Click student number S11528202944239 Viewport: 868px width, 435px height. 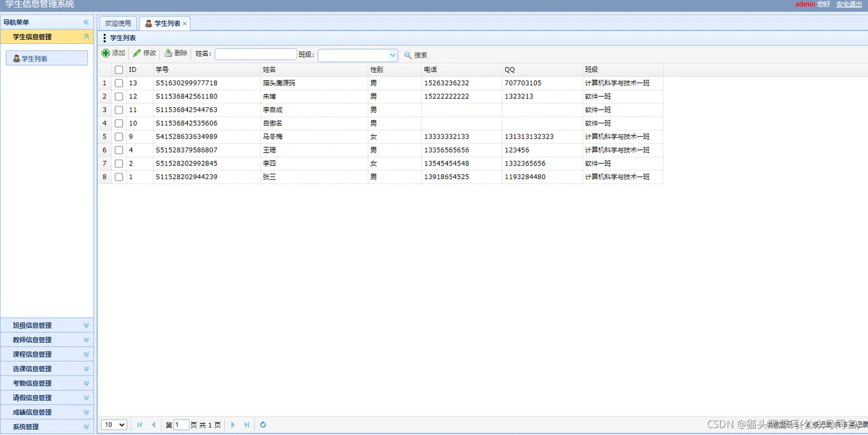[187, 177]
